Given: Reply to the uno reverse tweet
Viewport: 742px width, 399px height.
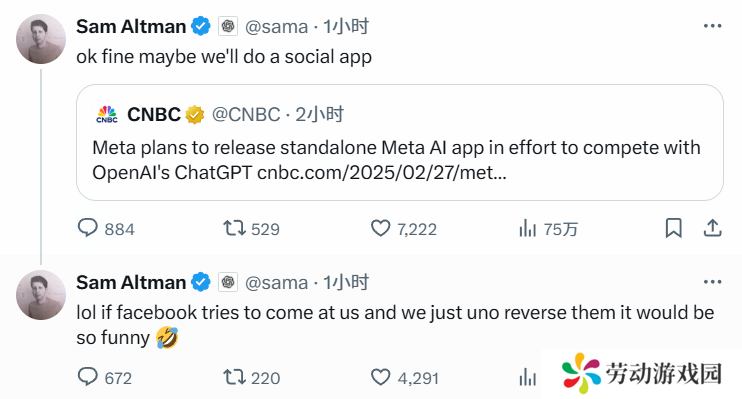Looking at the screenshot, I should click(x=88, y=377).
